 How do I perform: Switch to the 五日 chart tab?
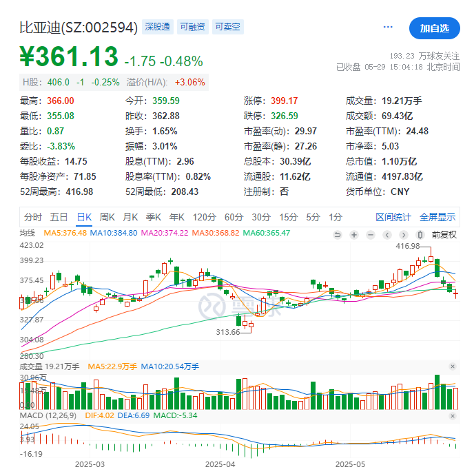coord(59,217)
